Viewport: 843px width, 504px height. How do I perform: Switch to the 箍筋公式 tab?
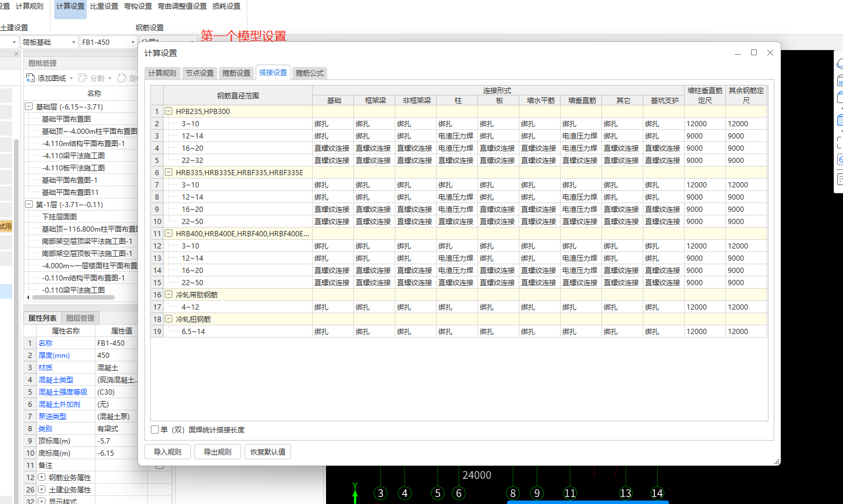tap(310, 73)
